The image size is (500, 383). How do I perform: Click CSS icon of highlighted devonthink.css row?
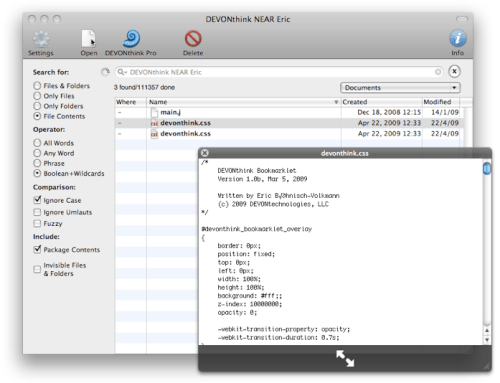(154, 123)
